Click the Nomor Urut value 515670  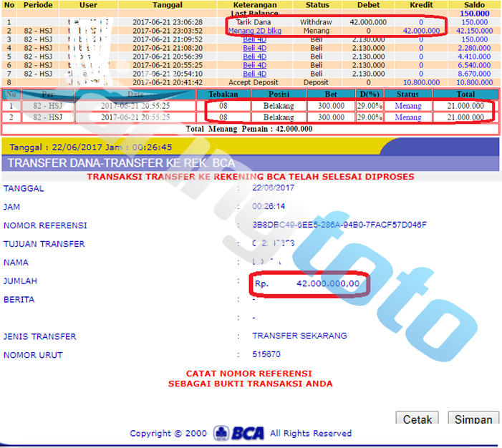tap(266, 355)
